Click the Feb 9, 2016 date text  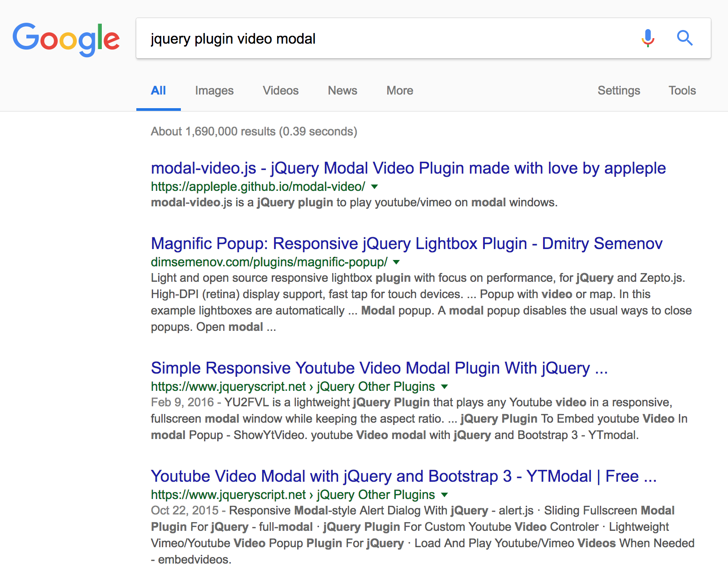[x=182, y=402]
